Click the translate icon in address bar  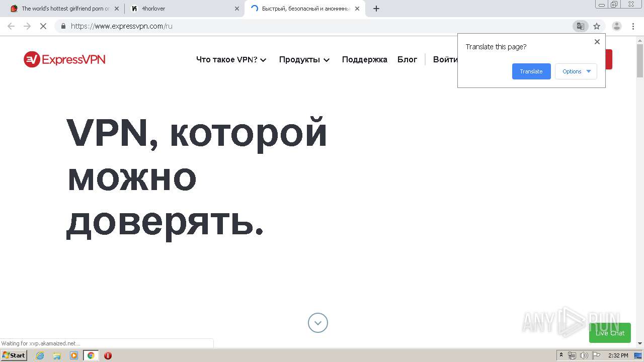(x=581, y=26)
